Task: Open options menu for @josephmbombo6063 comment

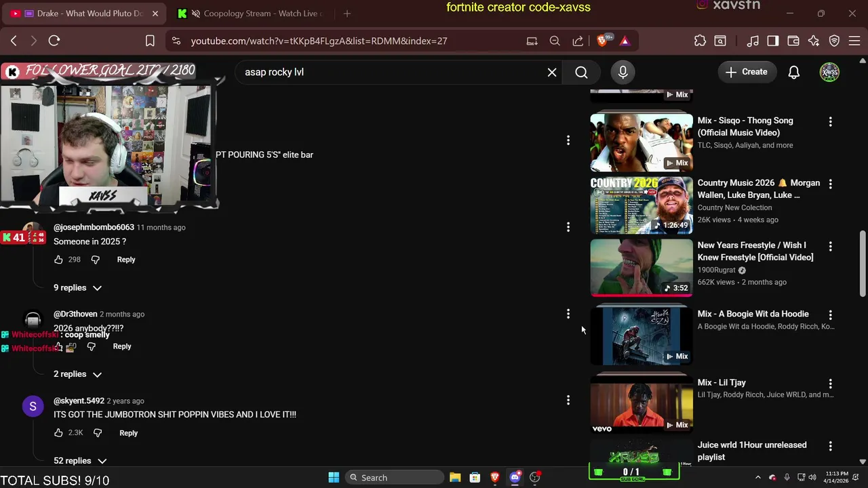Action: (x=568, y=227)
